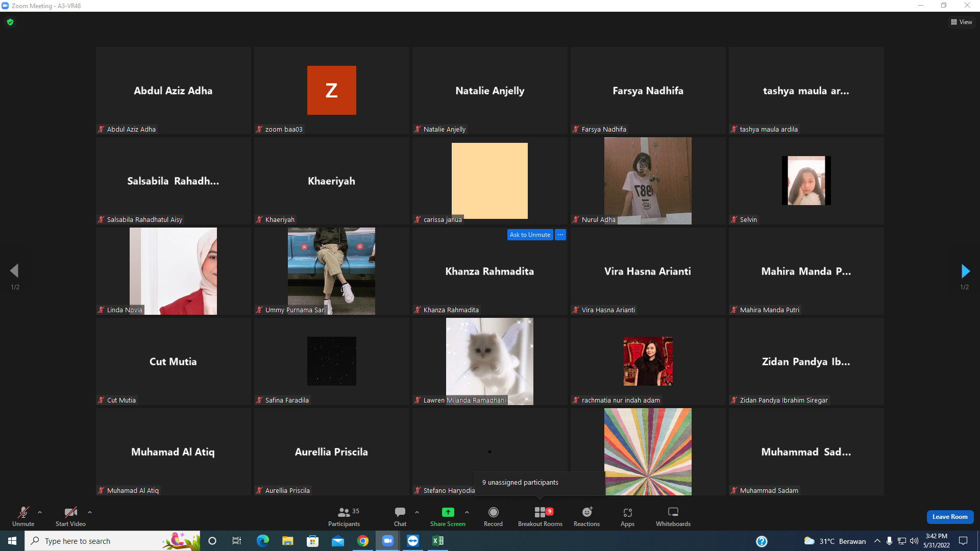Expand Share Screen options arrow
This screenshot has height=551, width=980.
pyautogui.click(x=467, y=512)
